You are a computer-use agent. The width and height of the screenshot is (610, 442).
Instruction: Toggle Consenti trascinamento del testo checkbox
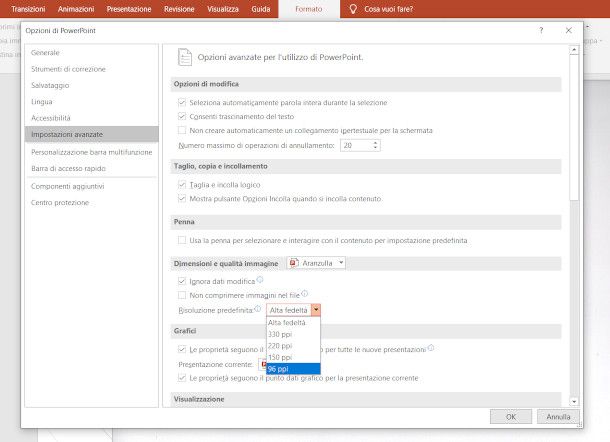pos(182,116)
